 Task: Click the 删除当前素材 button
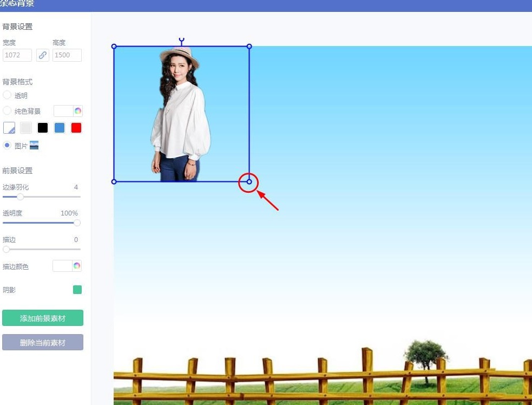43,342
